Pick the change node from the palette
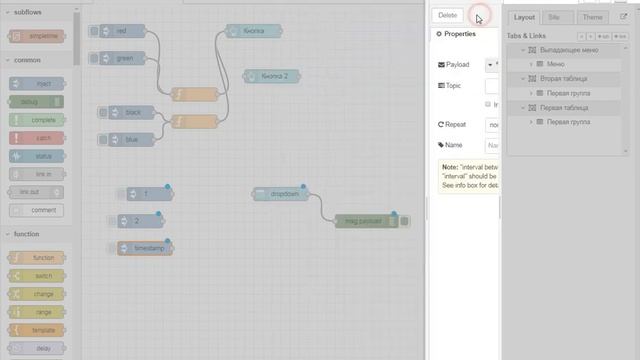The width and height of the screenshot is (640, 360). 37,294
